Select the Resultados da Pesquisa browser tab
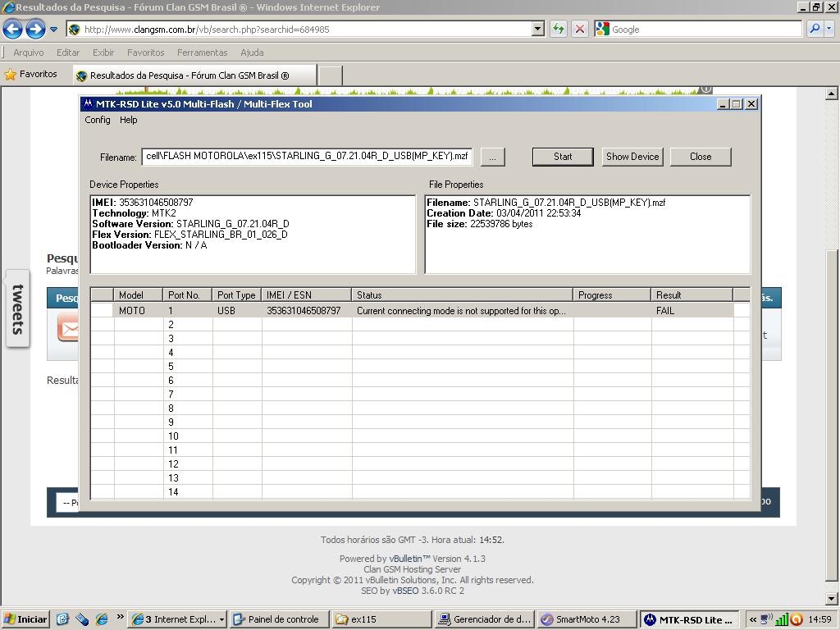Viewport: 840px width, 630px height. tap(194, 75)
